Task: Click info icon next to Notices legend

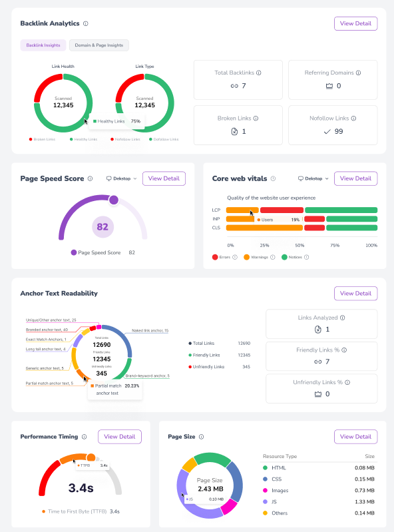Action: coord(307,257)
